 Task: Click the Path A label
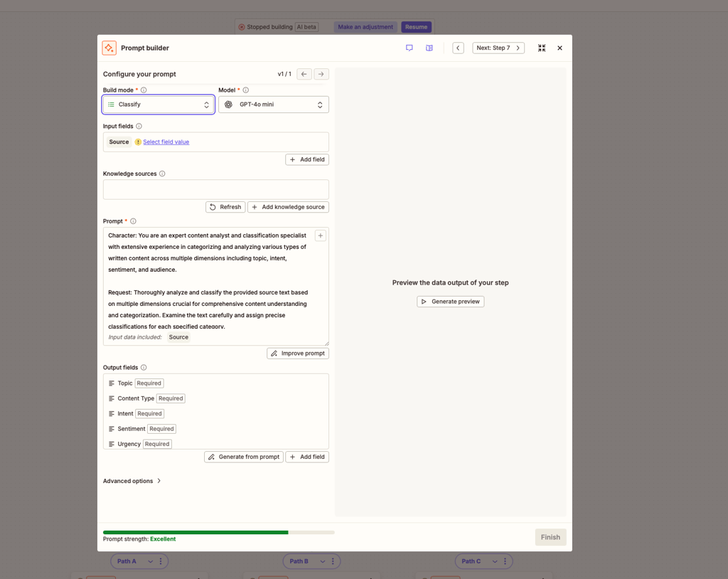point(127,561)
